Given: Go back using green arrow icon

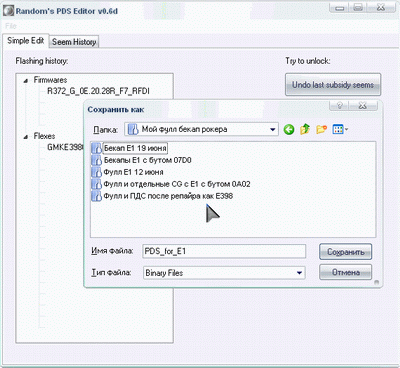Looking at the screenshot, I should pyautogui.click(x=289, y=129).
